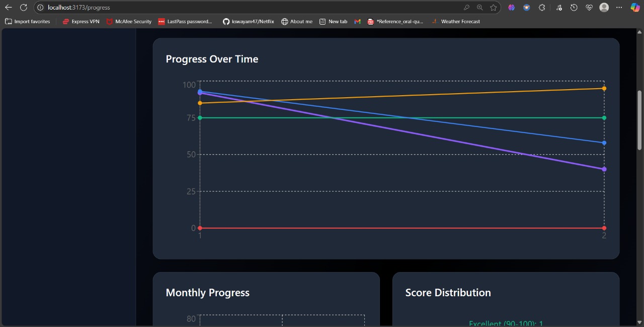Open browser History clock icon
The image size is (644, 327).
click(x=574, y=8)
